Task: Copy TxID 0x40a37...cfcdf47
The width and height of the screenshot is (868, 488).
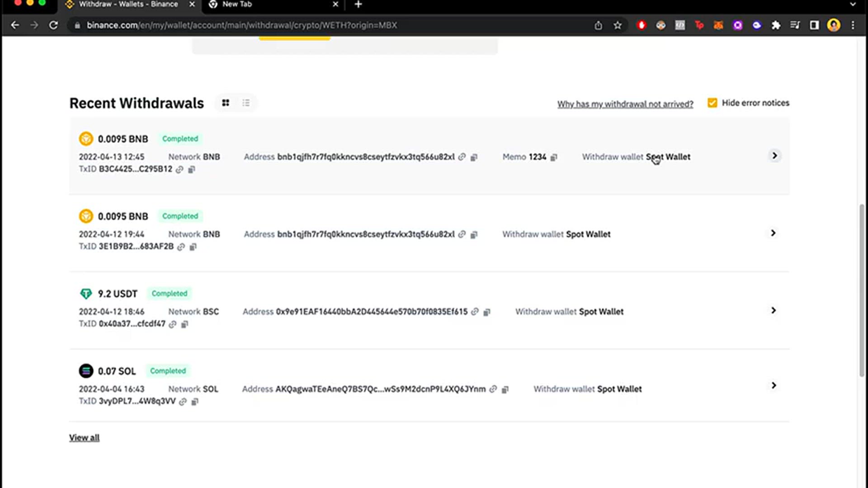Action: click(x=184, y=324)
